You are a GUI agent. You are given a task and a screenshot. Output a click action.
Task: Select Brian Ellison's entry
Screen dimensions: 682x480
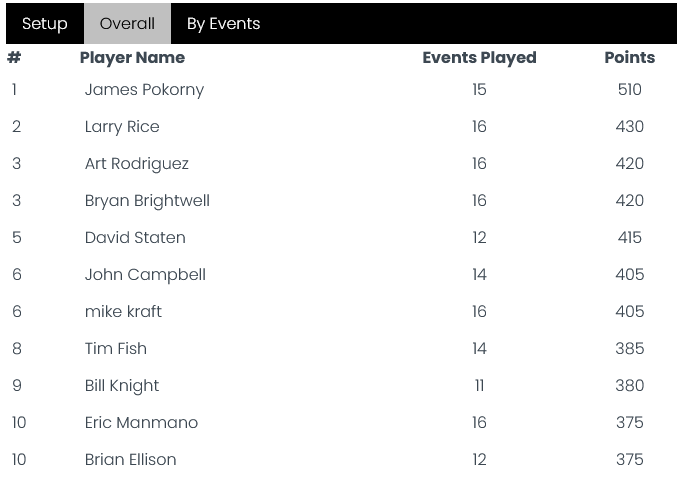(130, 459)
